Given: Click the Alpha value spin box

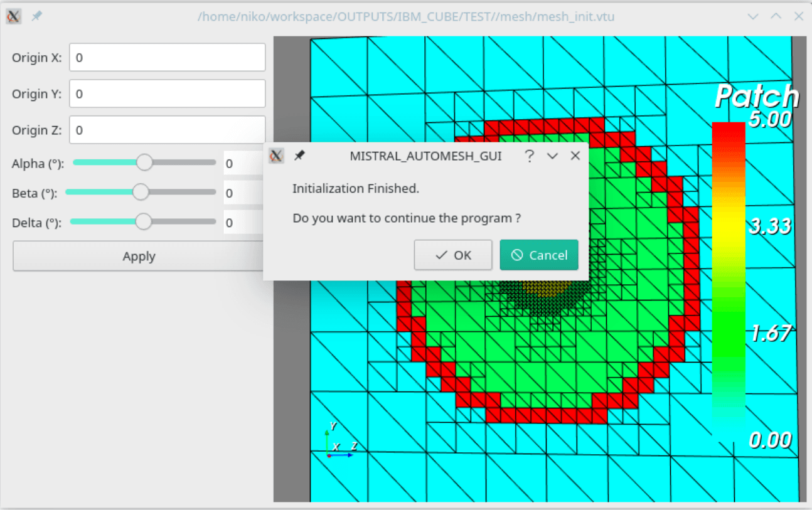Looking at the screenshot, I should click(x=243, y=164).
